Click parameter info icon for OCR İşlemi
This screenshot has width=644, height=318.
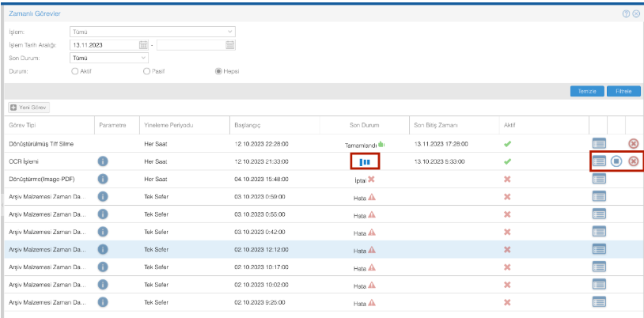(x=103, y=161)
